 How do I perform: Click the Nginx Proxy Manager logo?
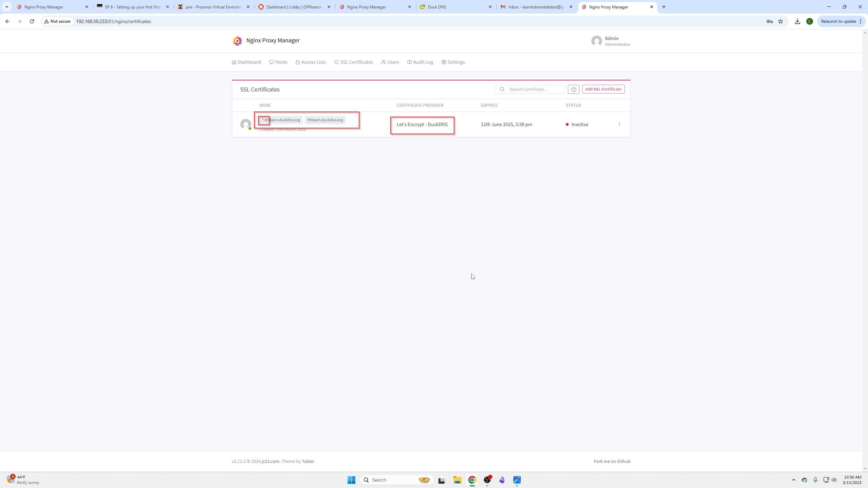(x=237, y=41)
